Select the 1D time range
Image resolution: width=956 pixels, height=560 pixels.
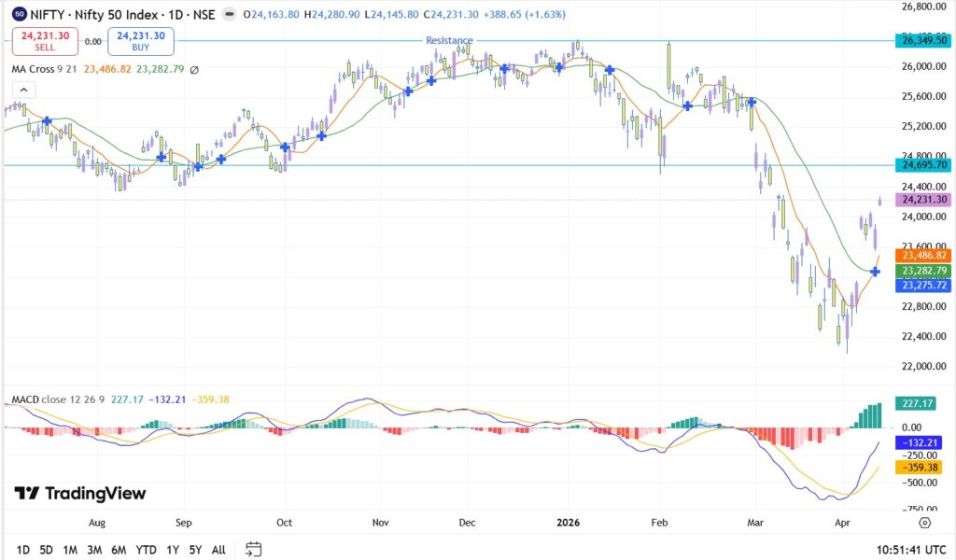(23, 550)
